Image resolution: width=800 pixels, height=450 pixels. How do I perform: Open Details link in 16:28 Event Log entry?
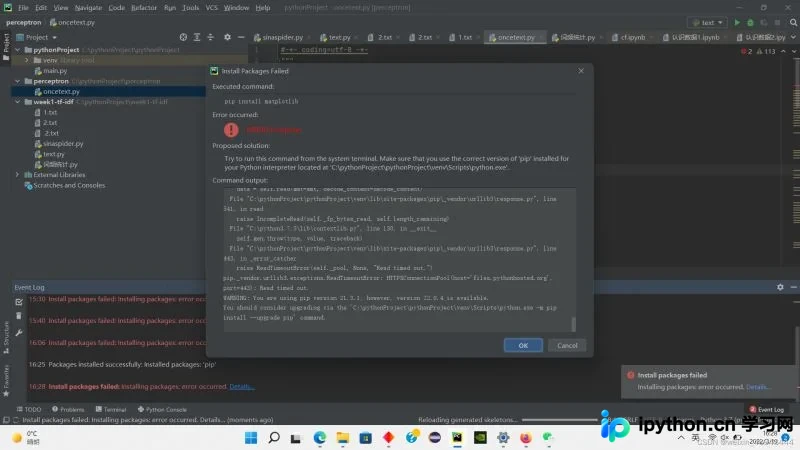pyautogui.click(x=241, y=387)
